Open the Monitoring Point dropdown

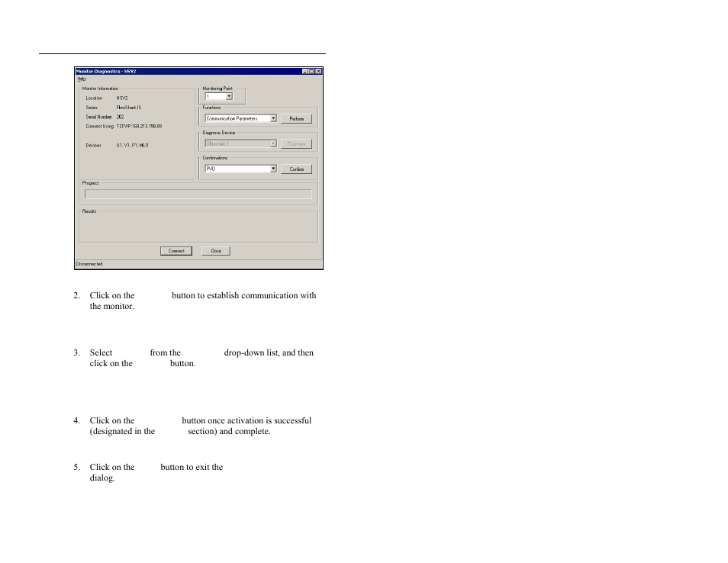tap(219, 97)
